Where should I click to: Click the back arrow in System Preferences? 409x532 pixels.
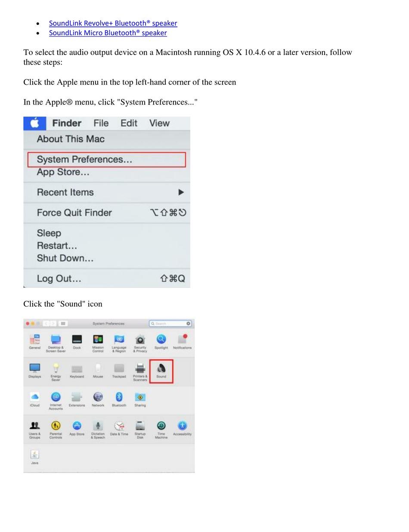click(x=46, y=323)
